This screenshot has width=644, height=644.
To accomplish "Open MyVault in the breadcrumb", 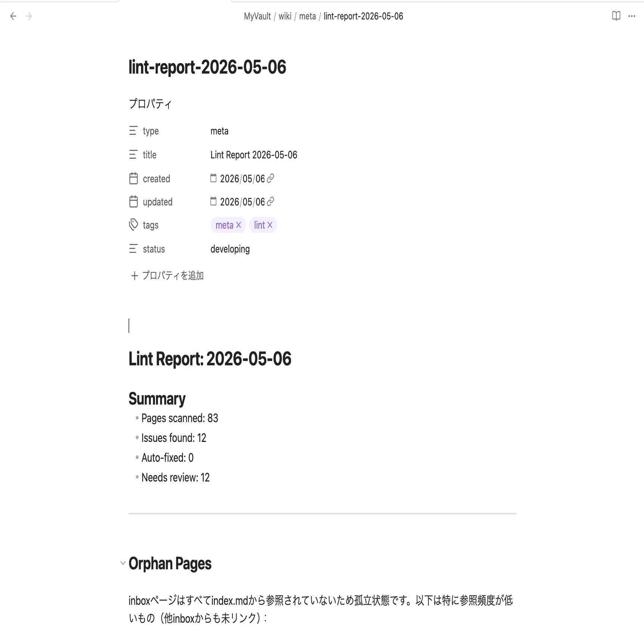I will tap(257, 16).
